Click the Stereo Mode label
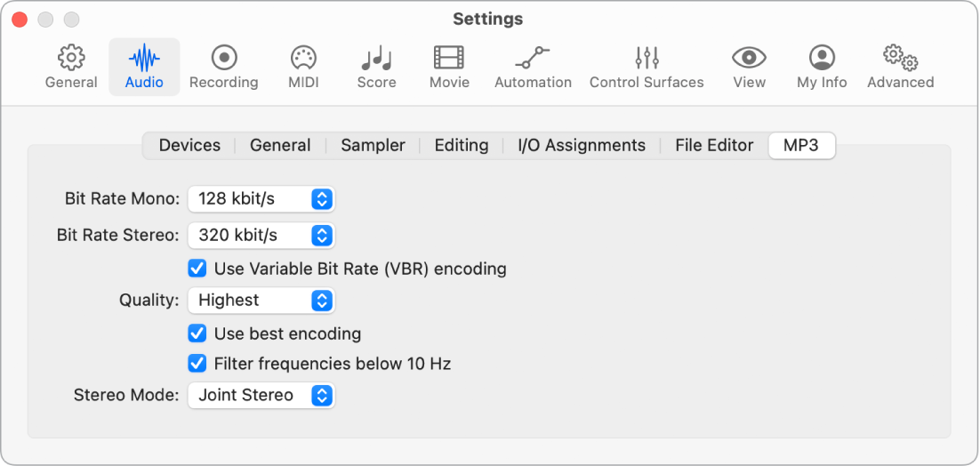Viewport: 980px width, 466px height. (x=127, y=396)
